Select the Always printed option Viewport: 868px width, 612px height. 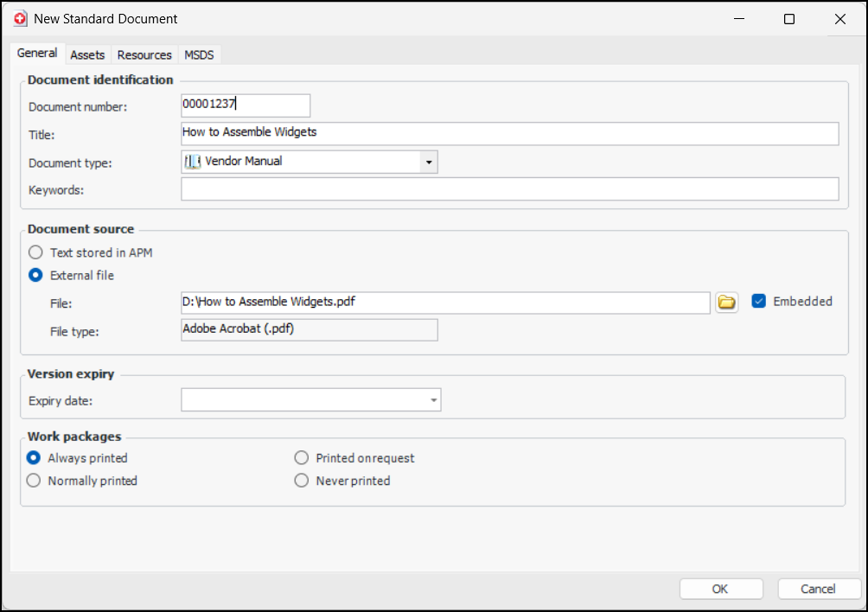[x=35, y=457]
